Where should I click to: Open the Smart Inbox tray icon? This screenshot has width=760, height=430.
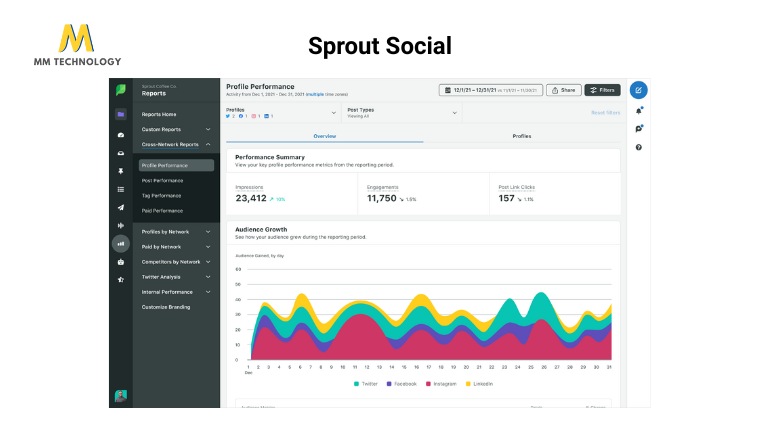(x=121, y=153)
